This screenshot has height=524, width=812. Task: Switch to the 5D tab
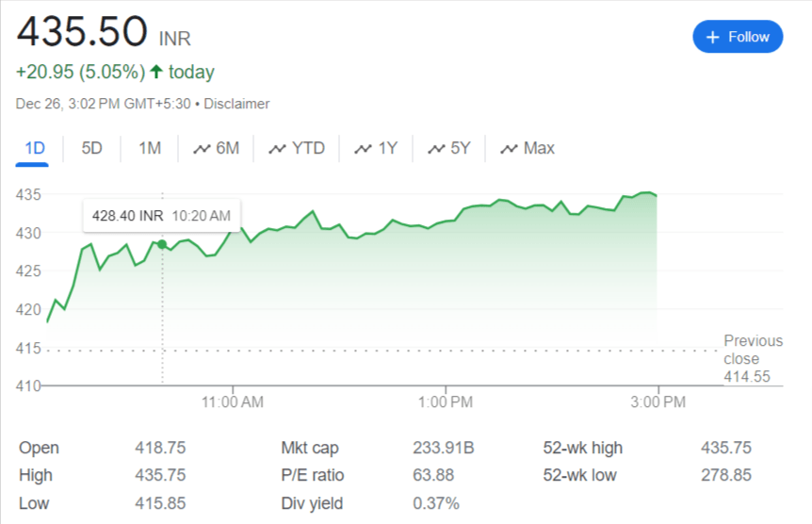pyautogui.click(x=91, y=148)
